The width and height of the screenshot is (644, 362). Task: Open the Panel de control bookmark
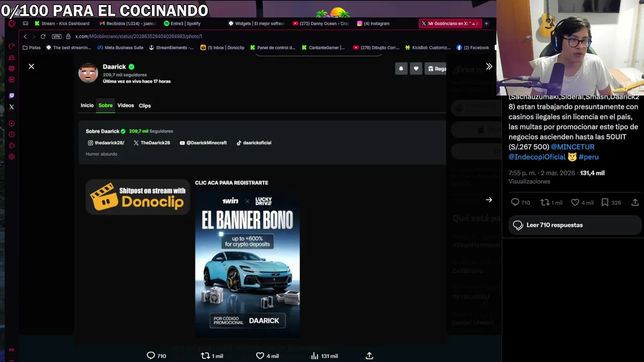[272, 47]
